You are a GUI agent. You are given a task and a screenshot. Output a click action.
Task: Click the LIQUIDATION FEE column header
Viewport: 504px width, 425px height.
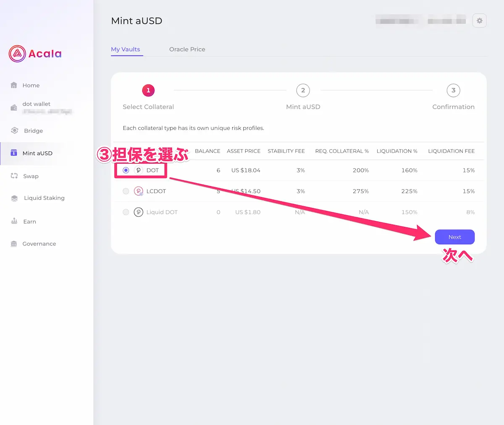(x=451, y=151)
